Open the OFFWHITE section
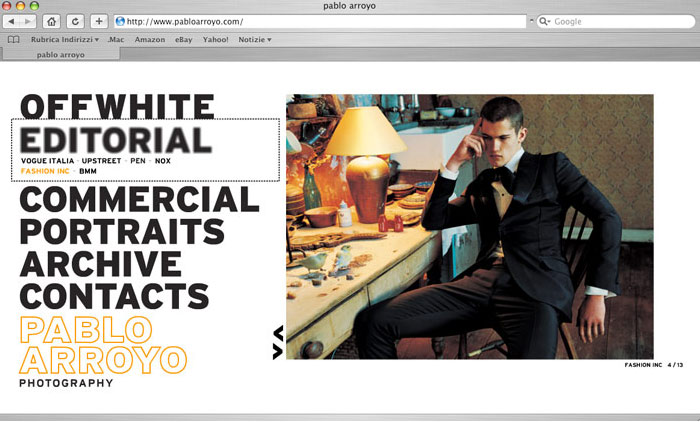700x422 pixels. (117, 106)
